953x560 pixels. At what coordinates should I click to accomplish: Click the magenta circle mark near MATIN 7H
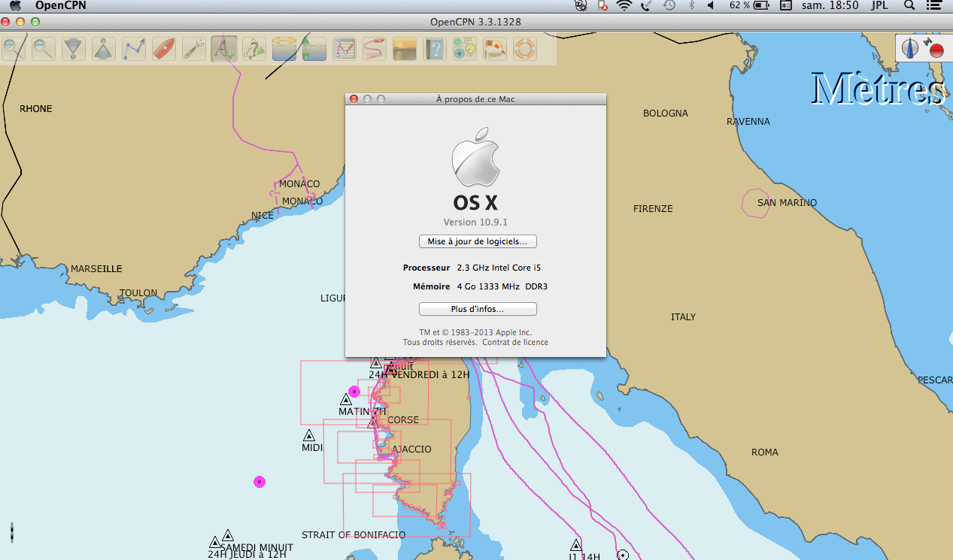pyautogui.click(x=354, y=392)
